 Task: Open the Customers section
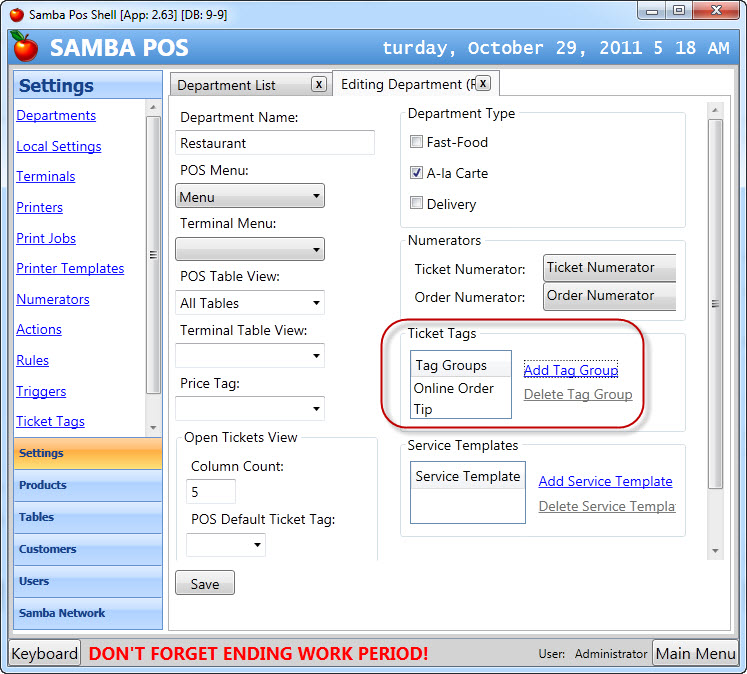tap(88, 549)
